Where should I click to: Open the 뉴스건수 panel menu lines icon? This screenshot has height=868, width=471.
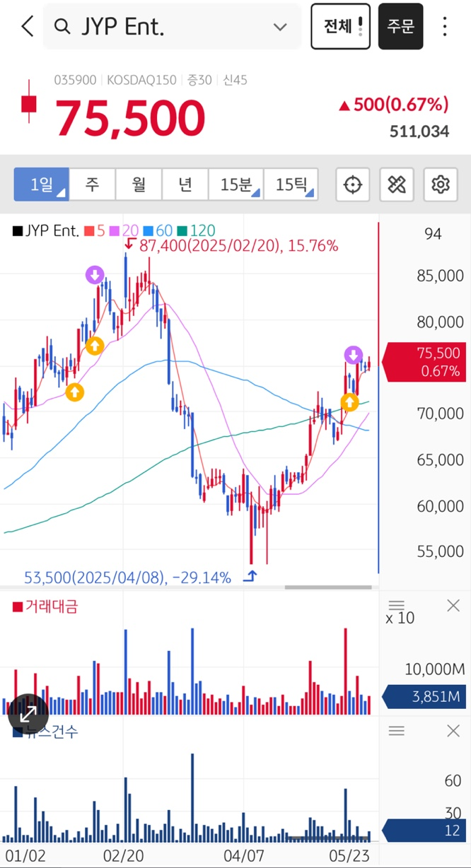tap(397, 731)
